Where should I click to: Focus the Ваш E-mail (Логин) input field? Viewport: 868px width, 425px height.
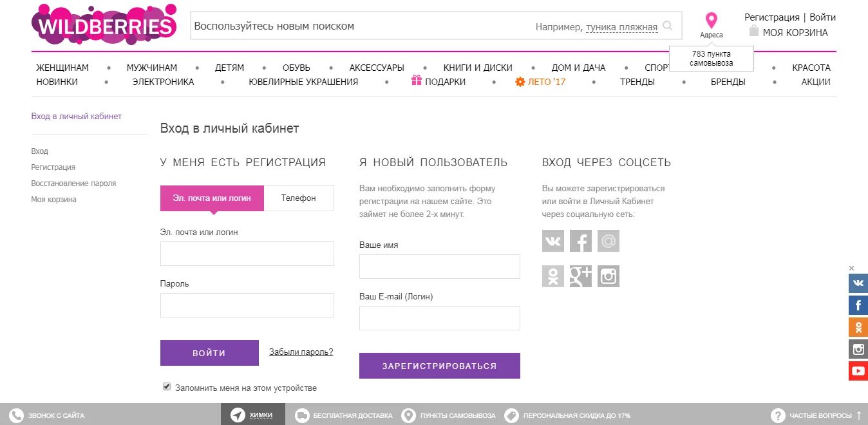(440, 318)
